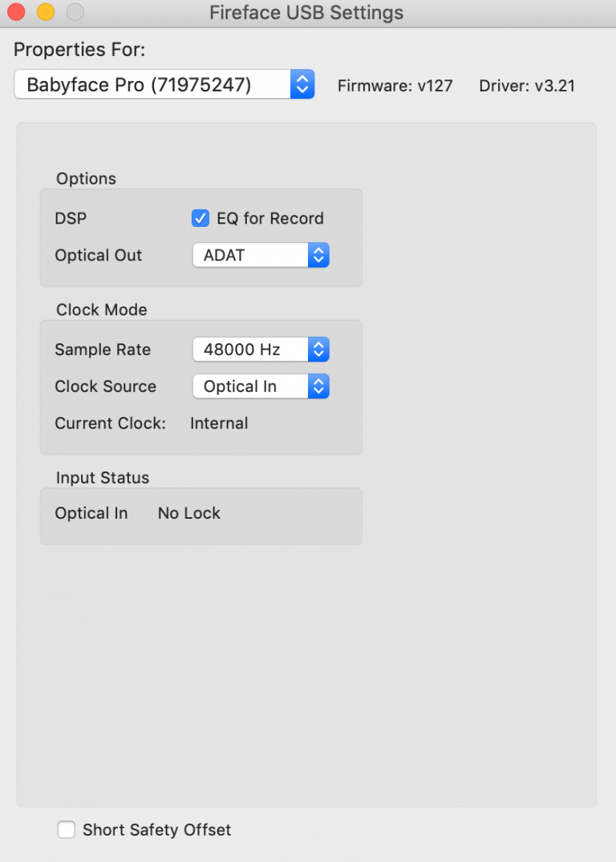Open the Clock Source Optical In dropdown
Screen dimensions: 616x862
tap(261, 386)
